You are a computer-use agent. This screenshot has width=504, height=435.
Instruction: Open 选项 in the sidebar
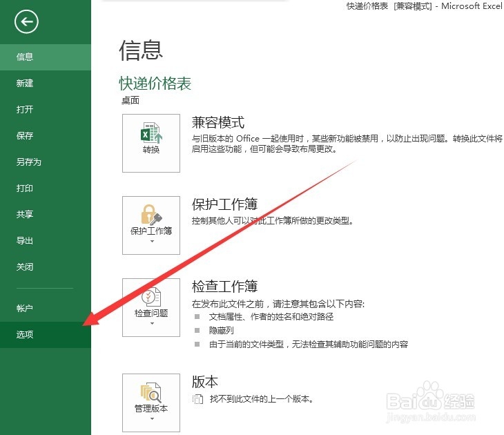(x=46, y=335)
